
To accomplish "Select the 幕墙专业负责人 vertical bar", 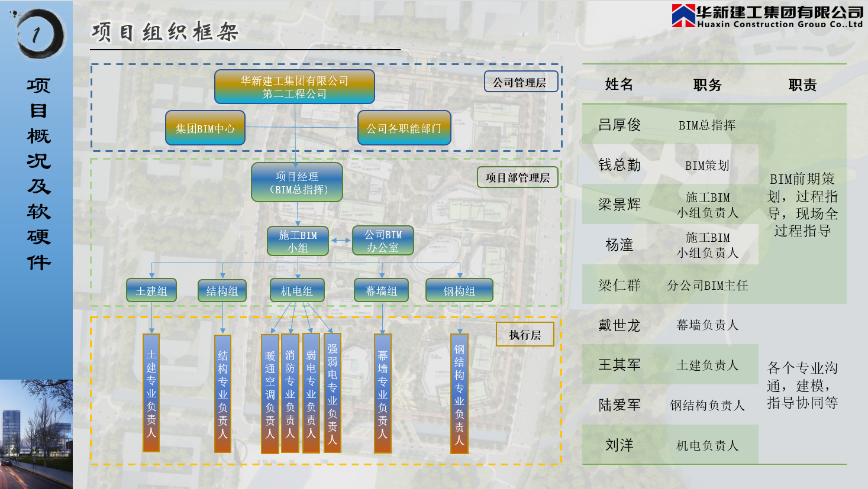I will point(383,394).
